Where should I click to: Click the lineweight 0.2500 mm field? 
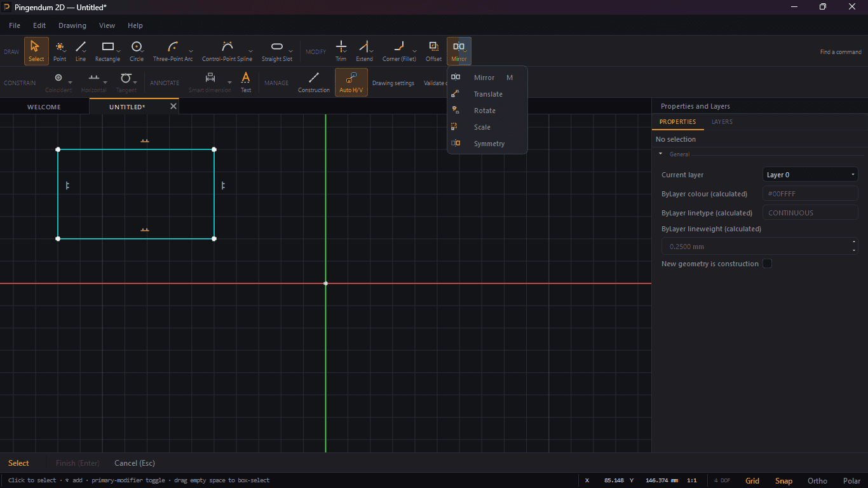760,247
